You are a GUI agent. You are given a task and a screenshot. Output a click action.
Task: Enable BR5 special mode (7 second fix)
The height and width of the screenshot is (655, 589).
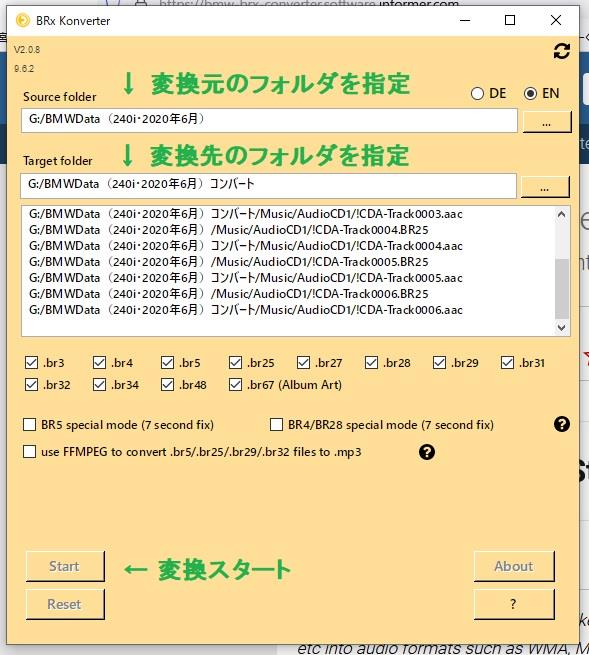[29, 424]
